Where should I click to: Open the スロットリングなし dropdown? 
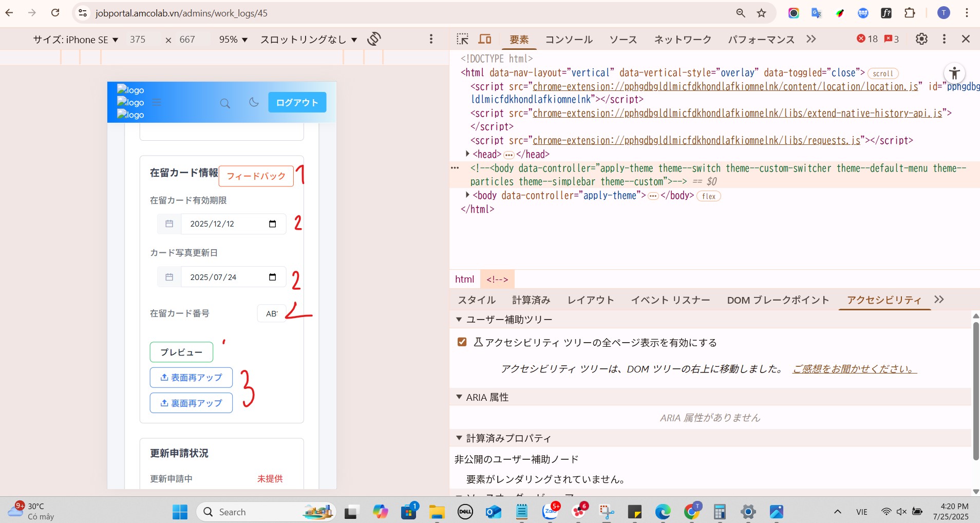pos(309,40)
